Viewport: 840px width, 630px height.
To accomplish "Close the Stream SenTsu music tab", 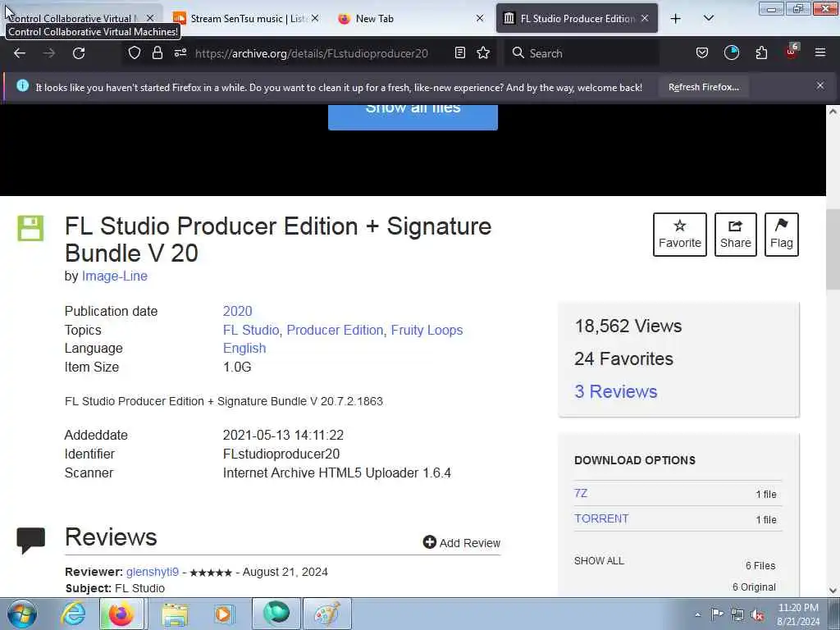I will (x=315, y=19).
